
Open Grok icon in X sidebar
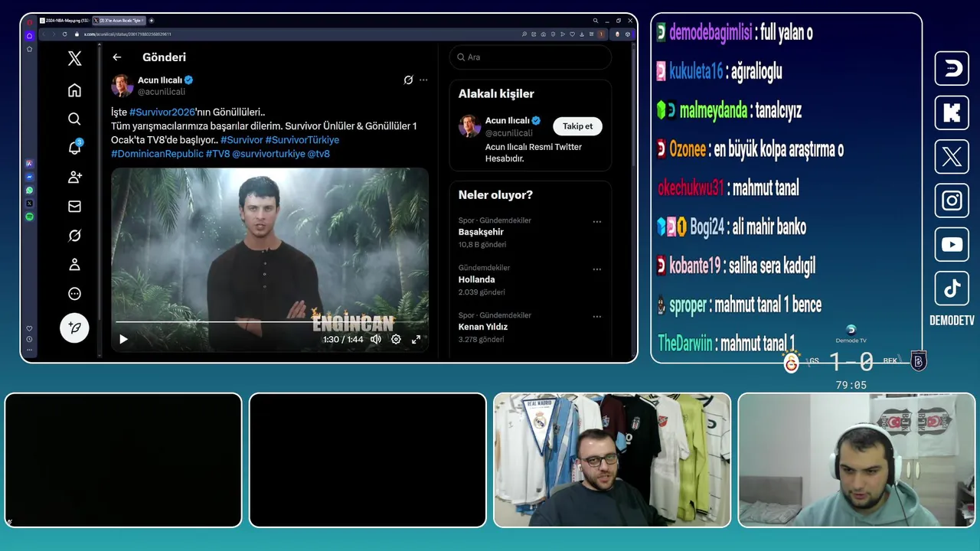74,236
